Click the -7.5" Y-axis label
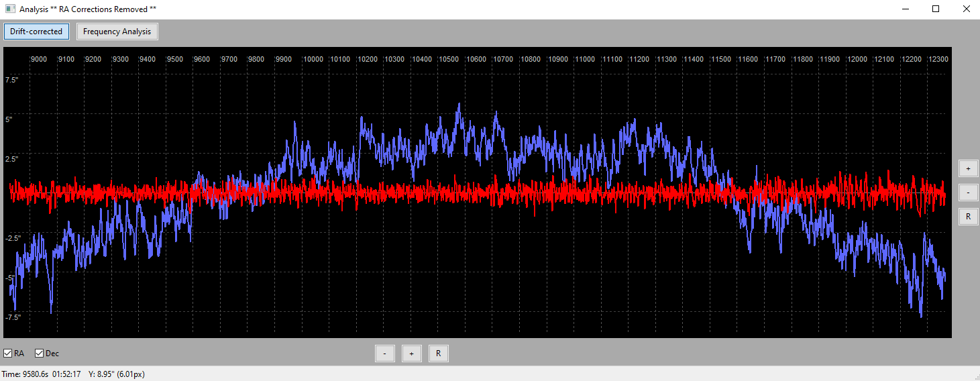Screen dimensions: 980x381 pos(13,317)
